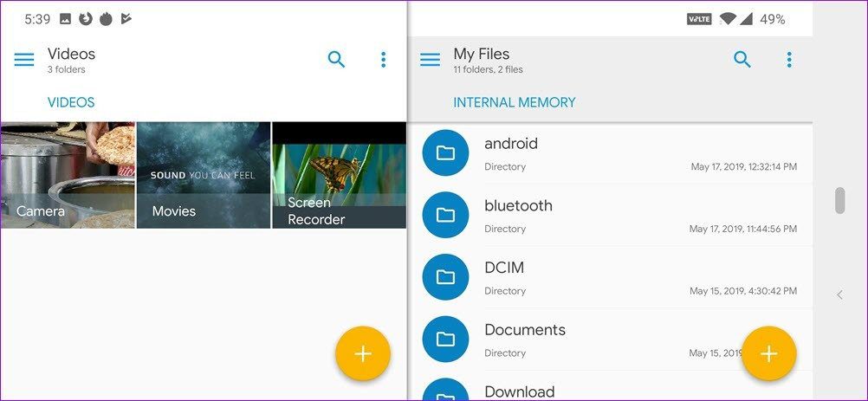Open the Screen Recorder video folder
This screenshot has width=868, height=401.
point(339,175)
